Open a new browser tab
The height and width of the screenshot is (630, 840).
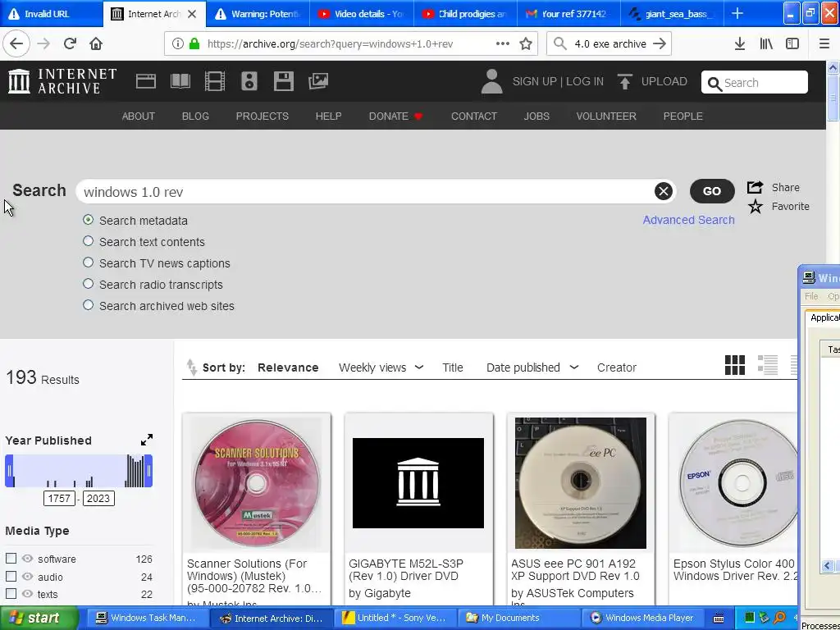point(737,13)
